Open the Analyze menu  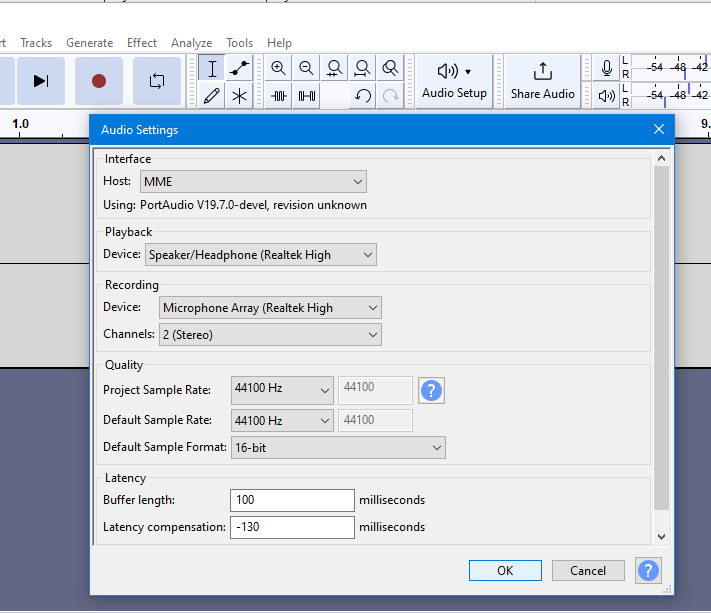(191, 43)
